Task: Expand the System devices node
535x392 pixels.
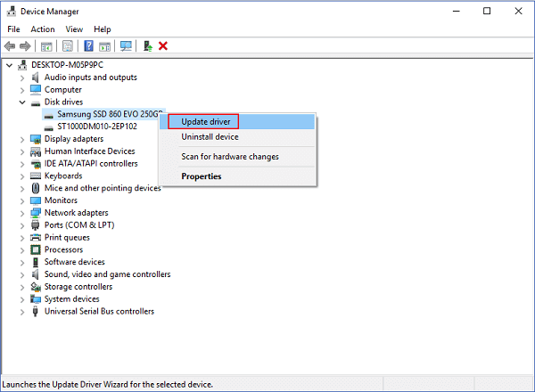Action: (22, 299)
